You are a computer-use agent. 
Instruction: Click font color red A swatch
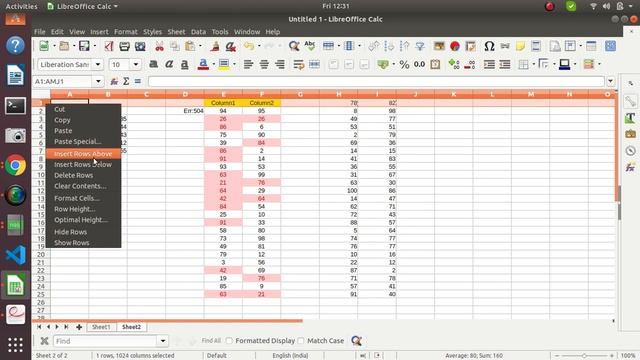pos(203,64)
